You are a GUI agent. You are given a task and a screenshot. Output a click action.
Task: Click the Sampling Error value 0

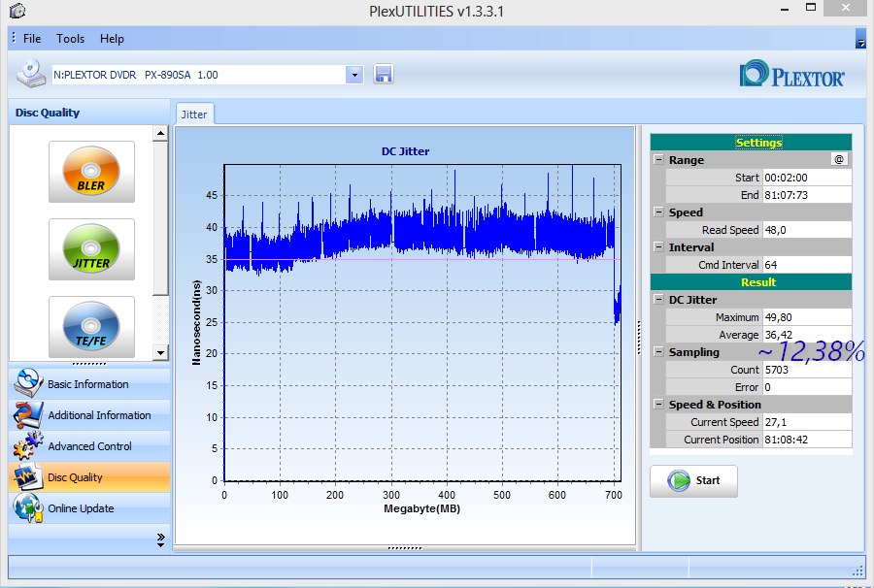click(807, 387)
